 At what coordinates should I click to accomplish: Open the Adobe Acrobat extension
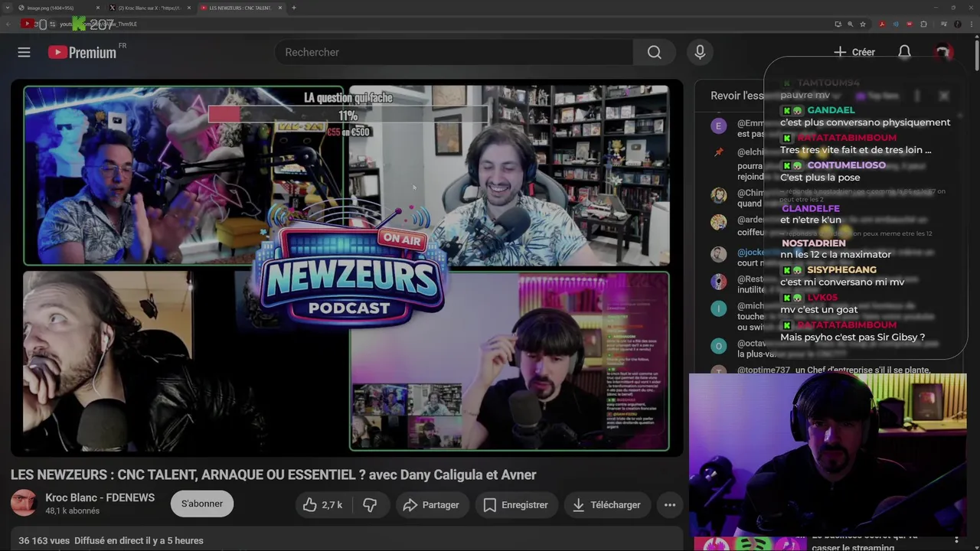(x=882, y=24)
